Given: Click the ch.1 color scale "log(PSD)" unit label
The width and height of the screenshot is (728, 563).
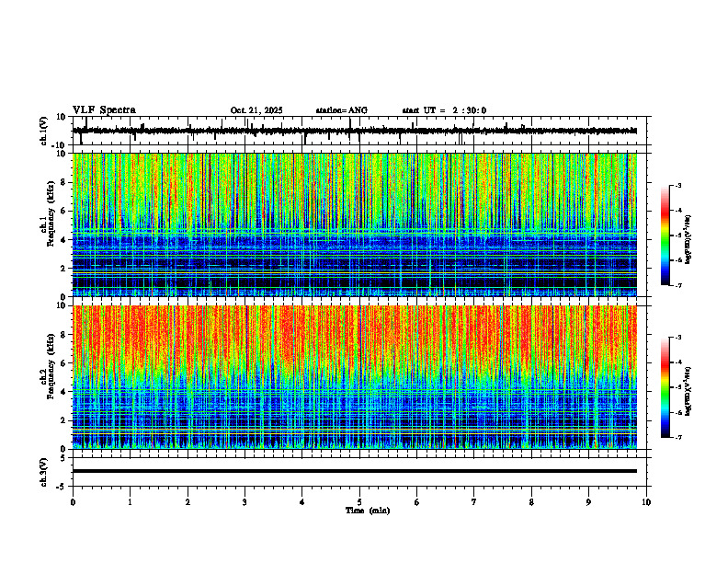Looking at the screenshot, I should (x=688, y=239).
